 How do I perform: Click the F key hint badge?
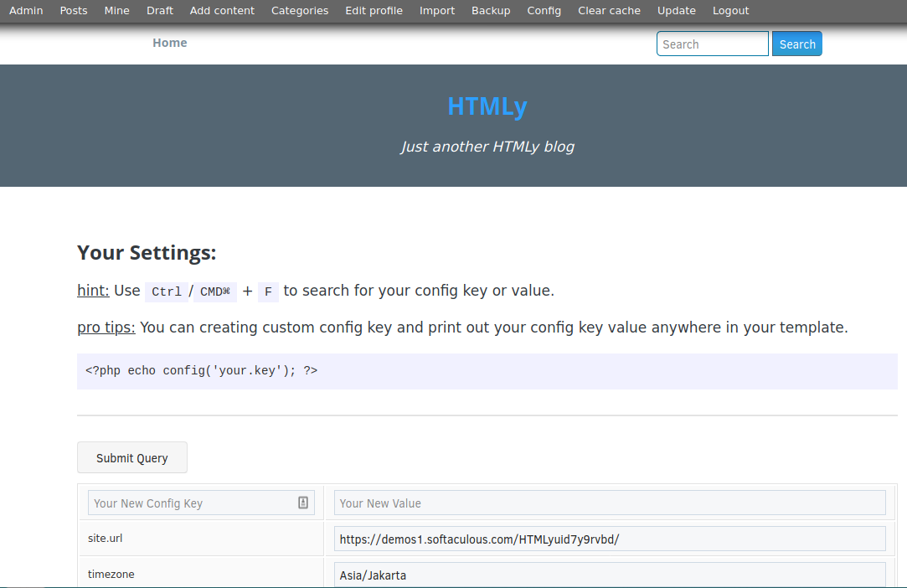268,291
